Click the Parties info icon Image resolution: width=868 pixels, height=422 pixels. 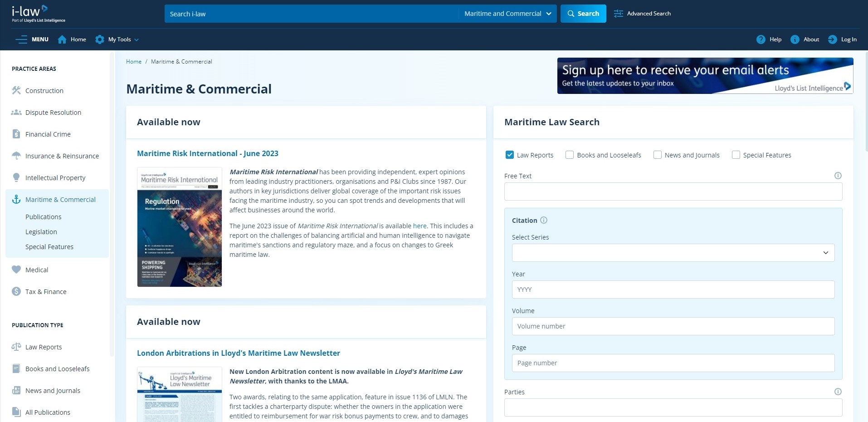coord(838,392)
